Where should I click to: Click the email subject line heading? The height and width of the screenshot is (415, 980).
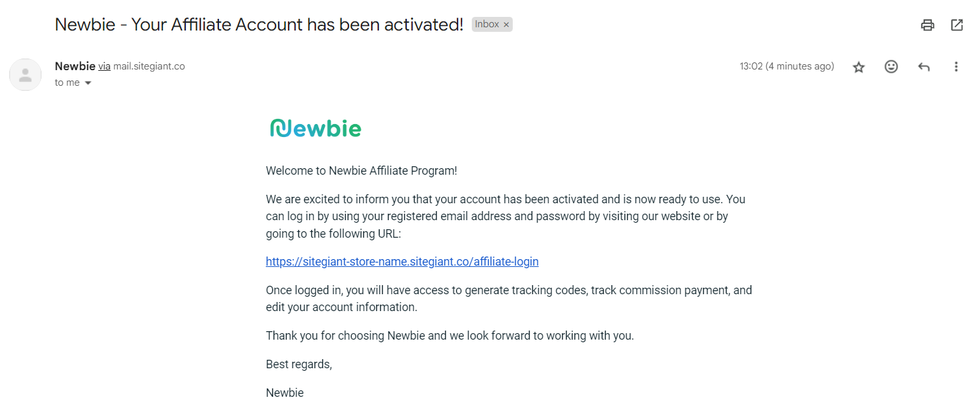click(259, 25)
